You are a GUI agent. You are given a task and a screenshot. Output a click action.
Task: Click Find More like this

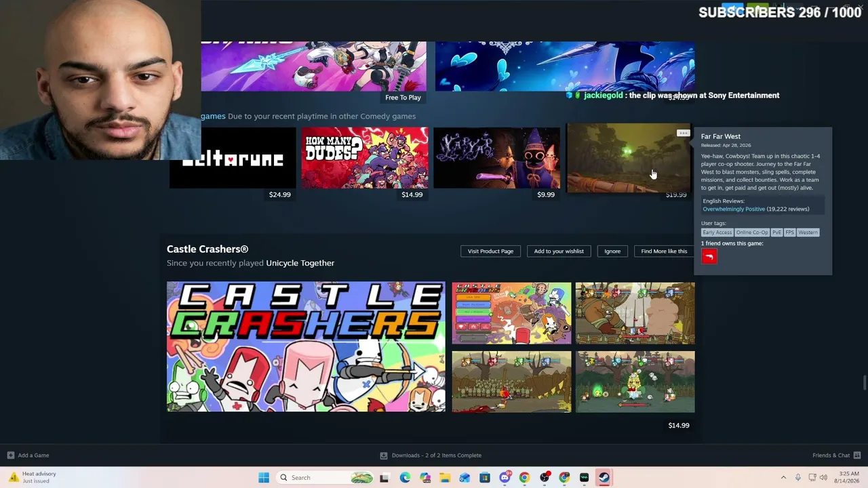664,251
